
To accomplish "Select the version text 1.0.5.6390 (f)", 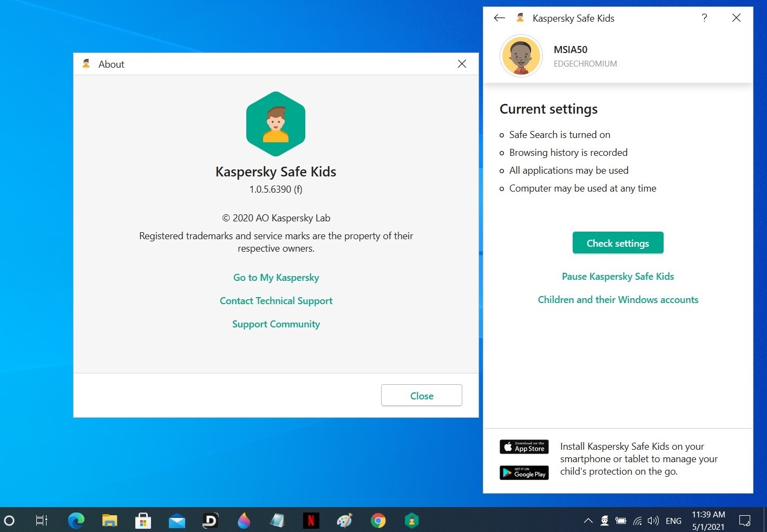I will tap(276, 189).
